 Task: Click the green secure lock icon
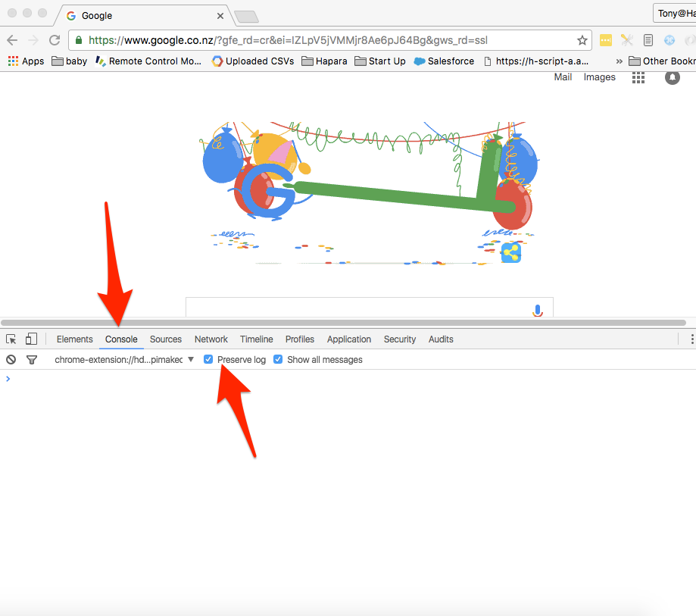79,40
